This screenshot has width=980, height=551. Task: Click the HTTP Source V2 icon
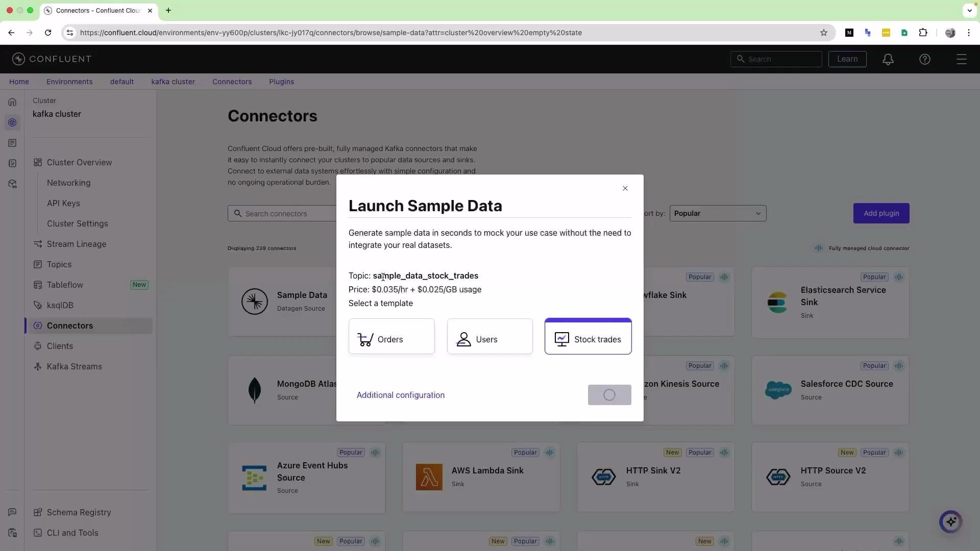(778, 477)
